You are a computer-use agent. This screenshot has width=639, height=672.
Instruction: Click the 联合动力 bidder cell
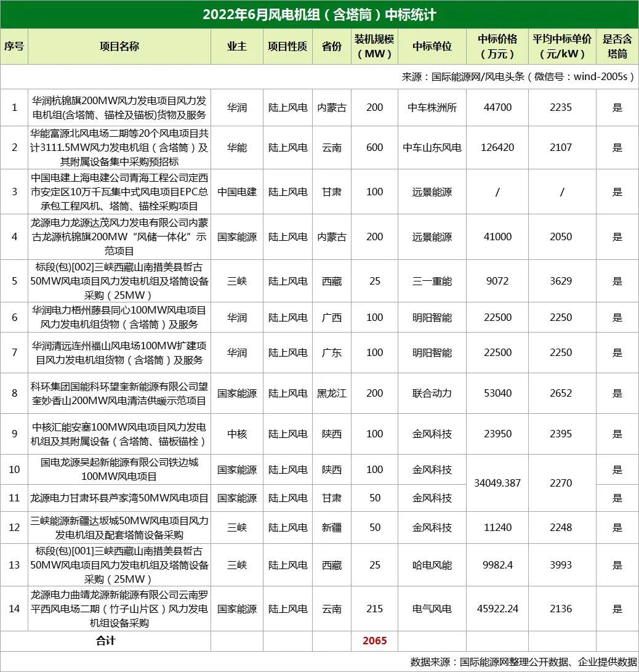click(432, 394)
